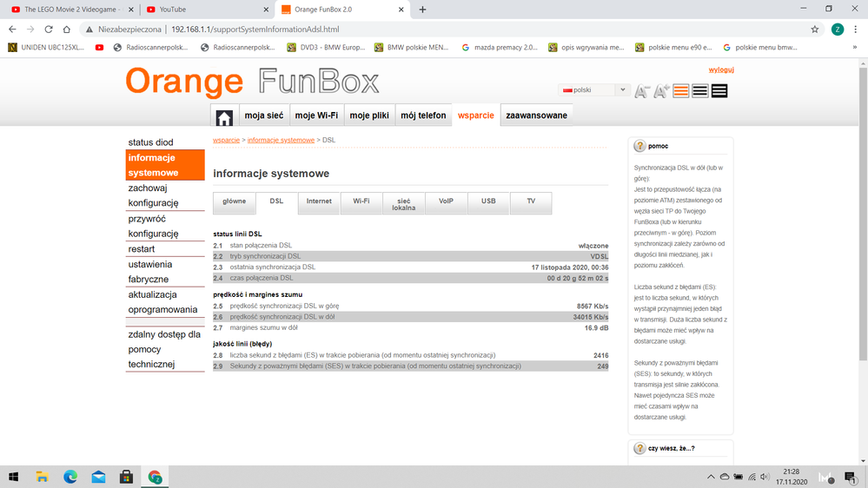Increase font size with A+ icon
868x488 pixels.
(660, 91)
